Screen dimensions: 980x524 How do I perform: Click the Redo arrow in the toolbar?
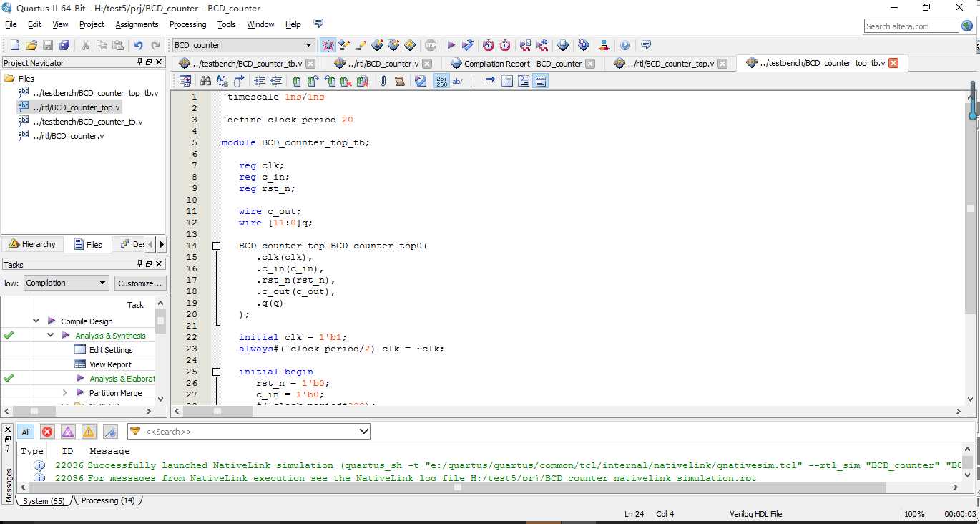pyautogui.click(x=155, y=45)
